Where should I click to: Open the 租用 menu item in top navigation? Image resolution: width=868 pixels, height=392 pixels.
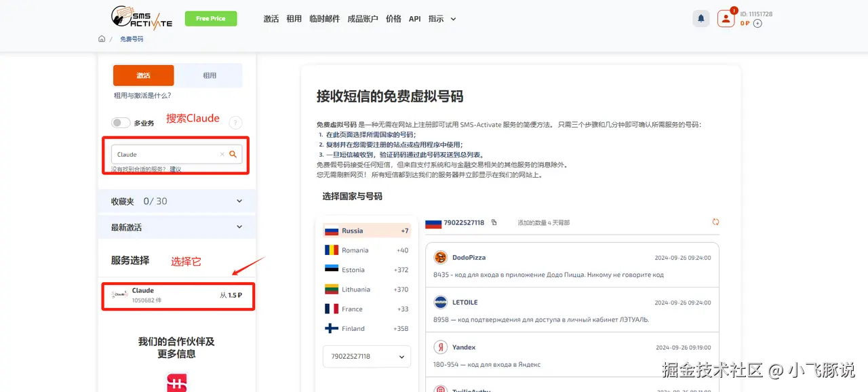tap(294, 19)
